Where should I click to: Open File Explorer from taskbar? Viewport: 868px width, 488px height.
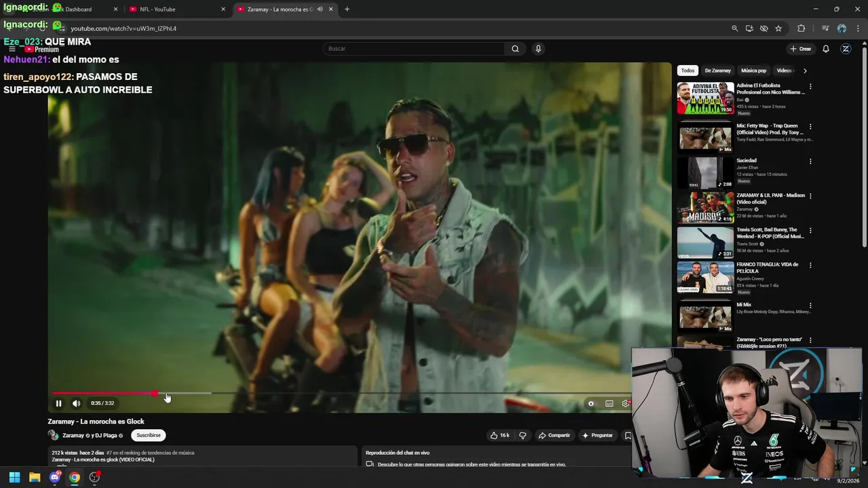[x=35, y=477]
